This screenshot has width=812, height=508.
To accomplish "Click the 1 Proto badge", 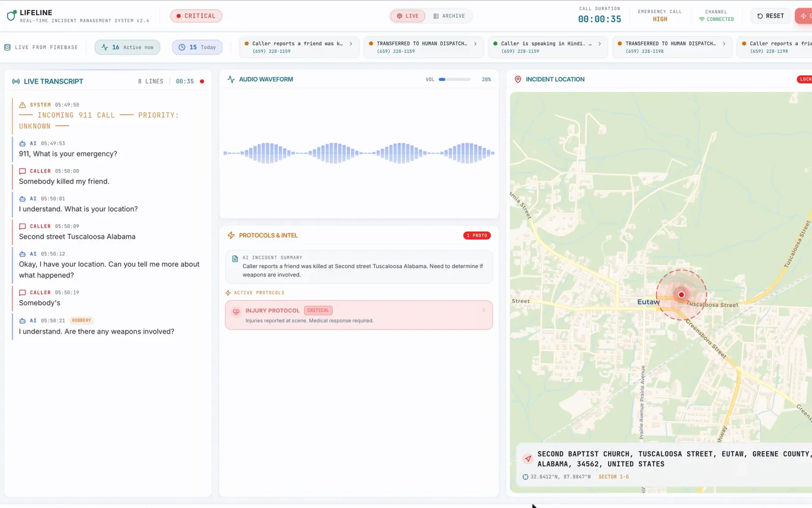I will [477, 235].
